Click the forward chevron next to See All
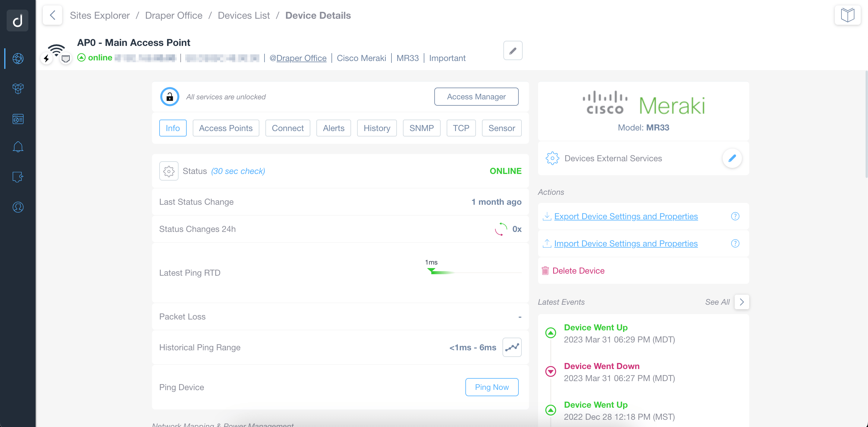This screenshot has width=868, height=427. [742, 302]
